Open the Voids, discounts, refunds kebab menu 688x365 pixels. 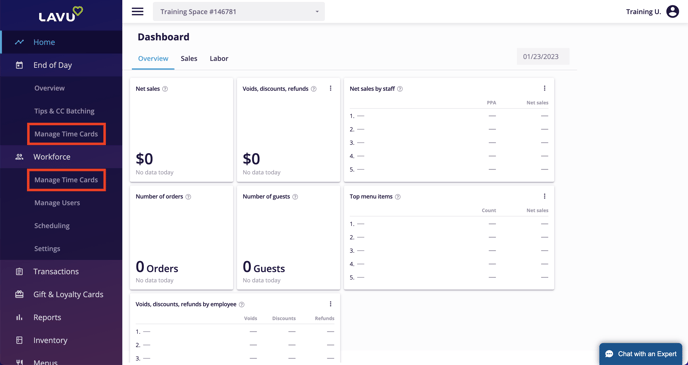[x=330, y=89]
